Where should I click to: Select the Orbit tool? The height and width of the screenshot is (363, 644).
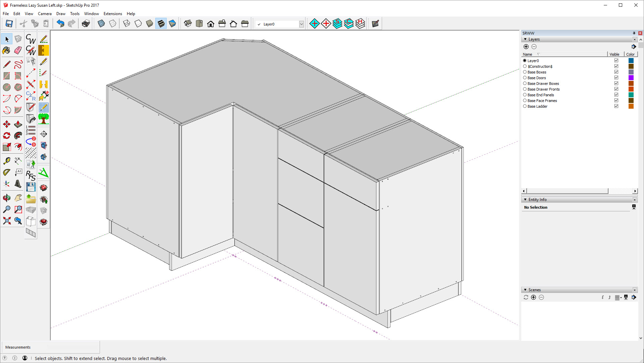click(6, 198)
